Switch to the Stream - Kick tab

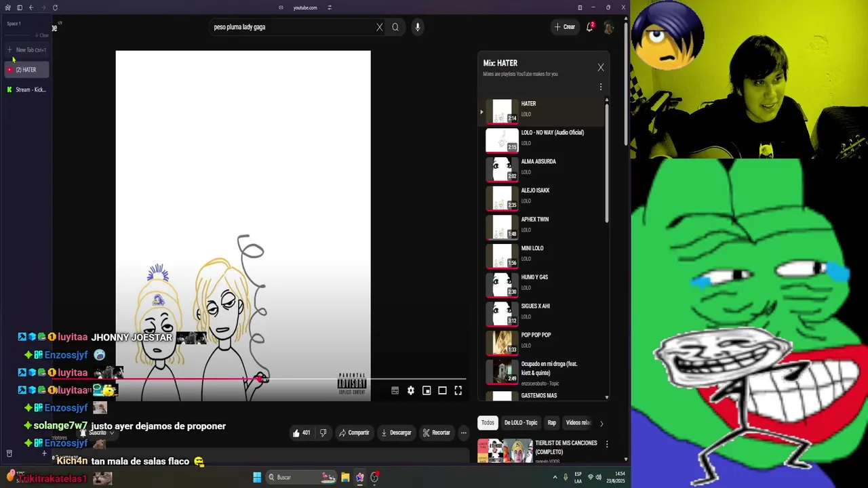point(27,89)
